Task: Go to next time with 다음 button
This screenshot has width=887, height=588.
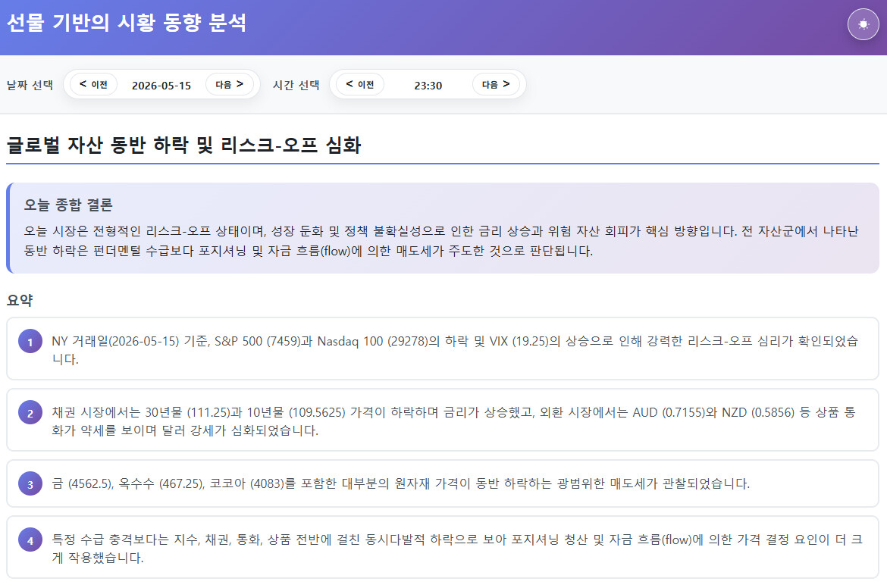Action: 496,84
